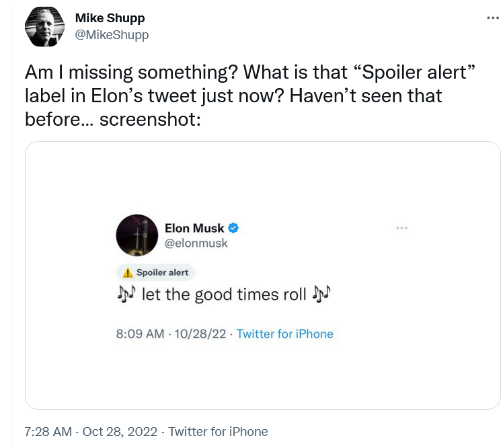The image size is (503, 448).
Task: Click the left music notes emoji
Action: tap(126, 293)
